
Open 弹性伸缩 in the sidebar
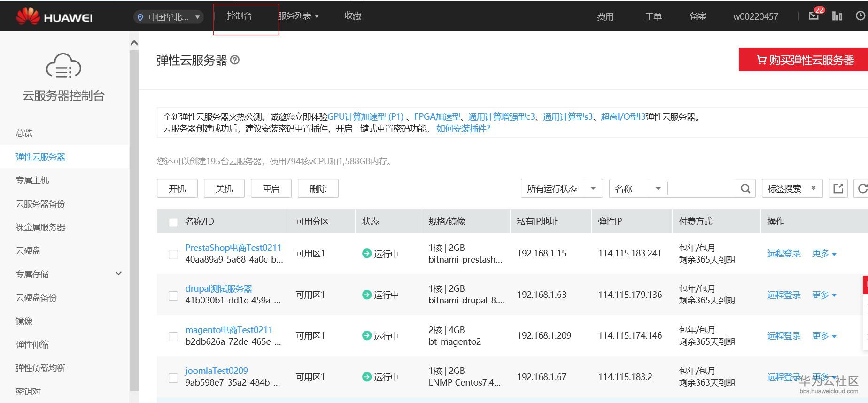point(32,344)
